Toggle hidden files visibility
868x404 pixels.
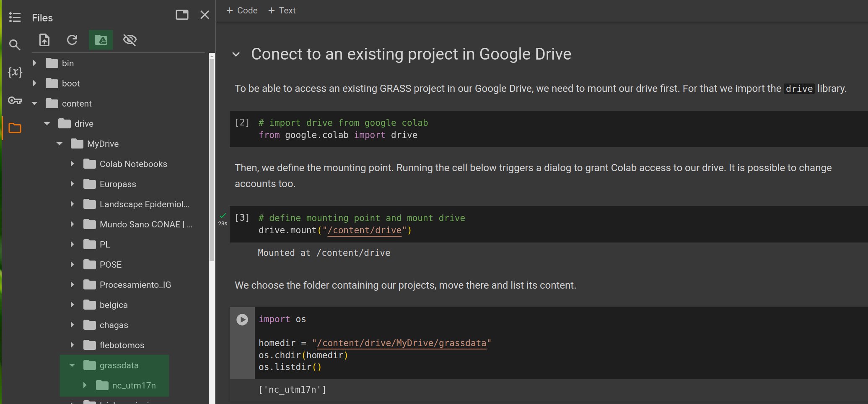point(130,40)
